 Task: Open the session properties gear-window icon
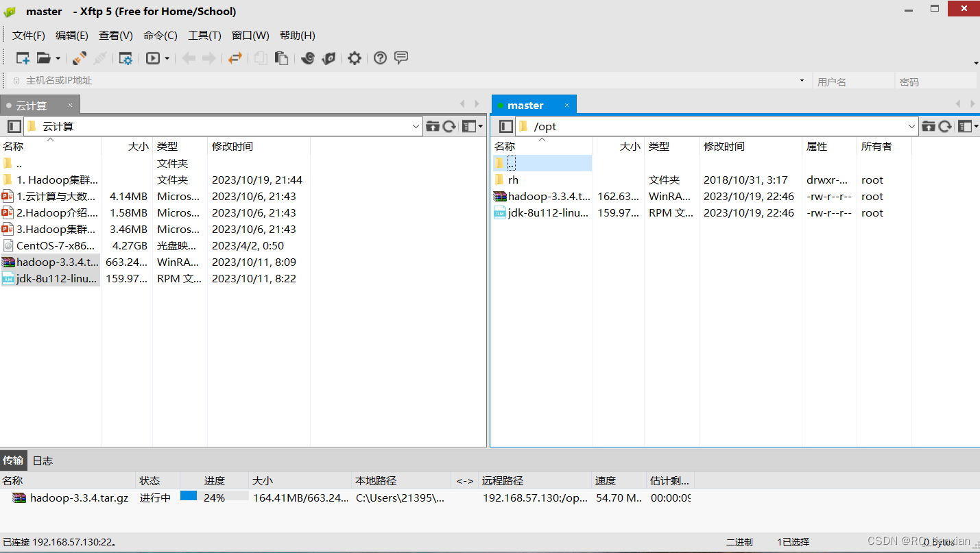coord(126,58)
